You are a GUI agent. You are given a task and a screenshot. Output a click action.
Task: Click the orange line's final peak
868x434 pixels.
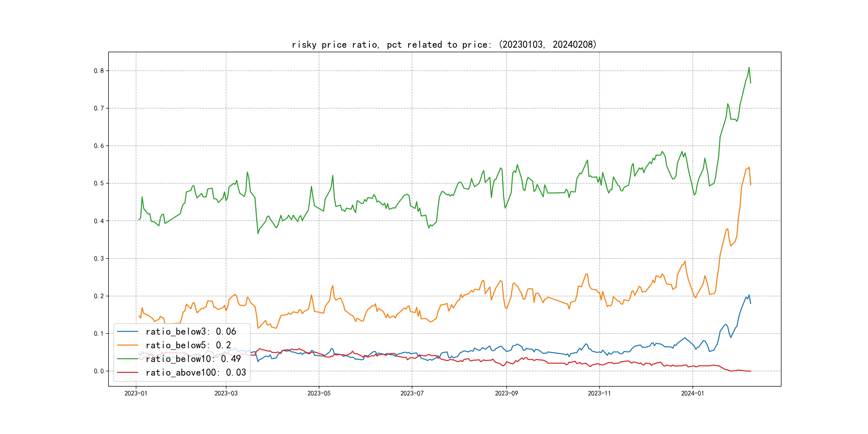tap(749, 167)
